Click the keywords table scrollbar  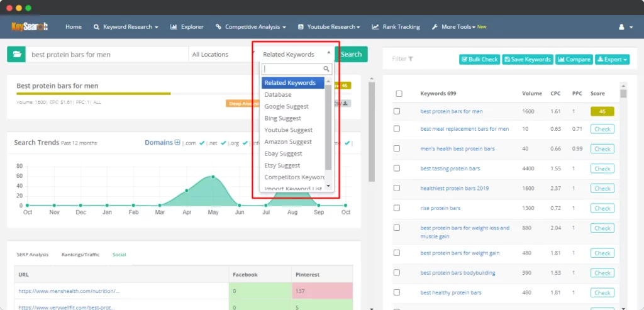pyautogui.click(x=623, y=94)
